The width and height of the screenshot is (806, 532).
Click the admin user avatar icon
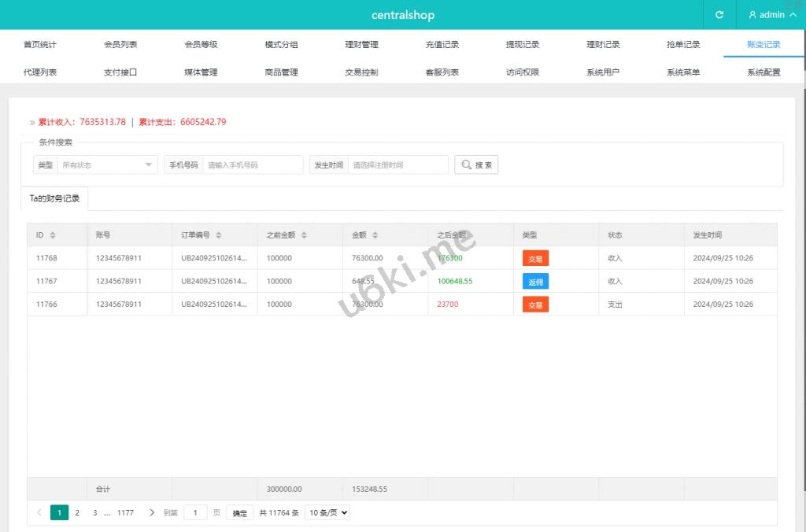[x=752, y=15]
